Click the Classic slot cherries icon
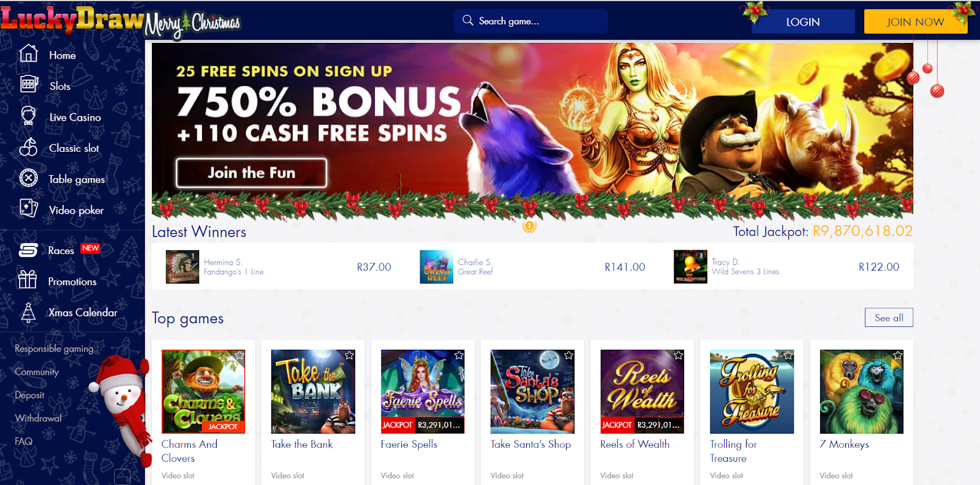980x485 pixels. coord(28,147)
